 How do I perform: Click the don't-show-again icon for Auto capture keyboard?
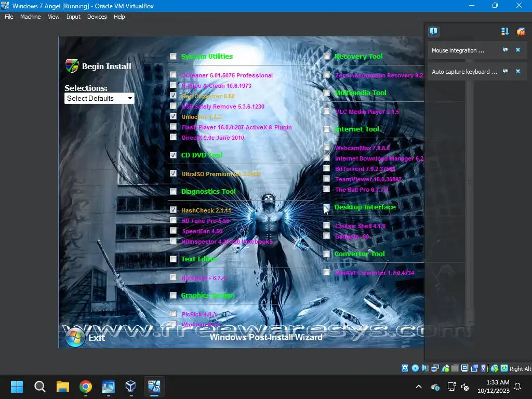(505, 71)
